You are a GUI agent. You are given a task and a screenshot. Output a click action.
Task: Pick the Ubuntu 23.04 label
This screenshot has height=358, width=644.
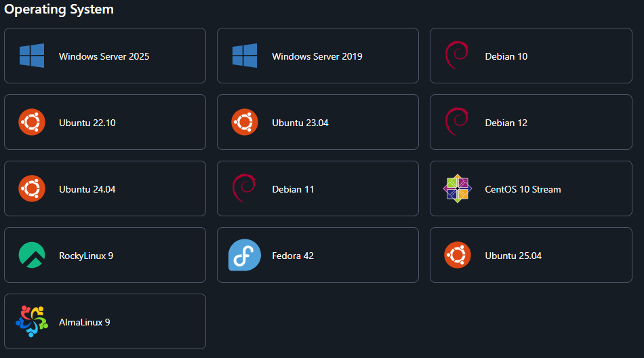[300, 123]
